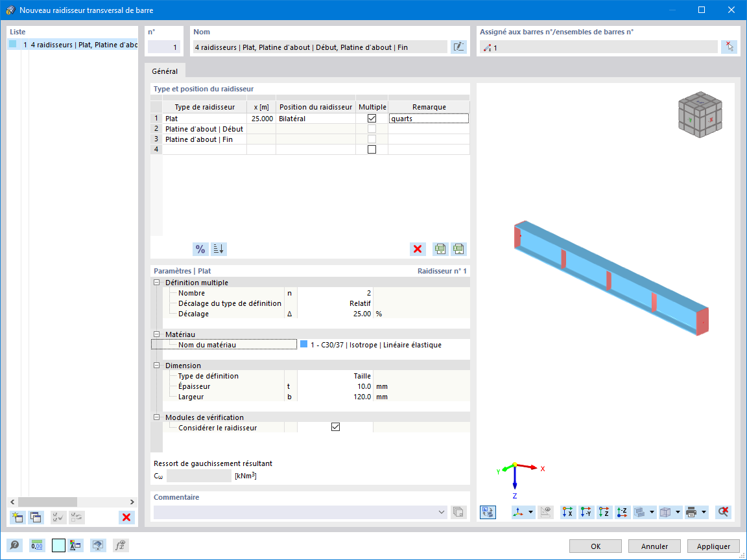Click the blue color square of list item 1
This screenshot has height=560, width=747.
[13, 44]
